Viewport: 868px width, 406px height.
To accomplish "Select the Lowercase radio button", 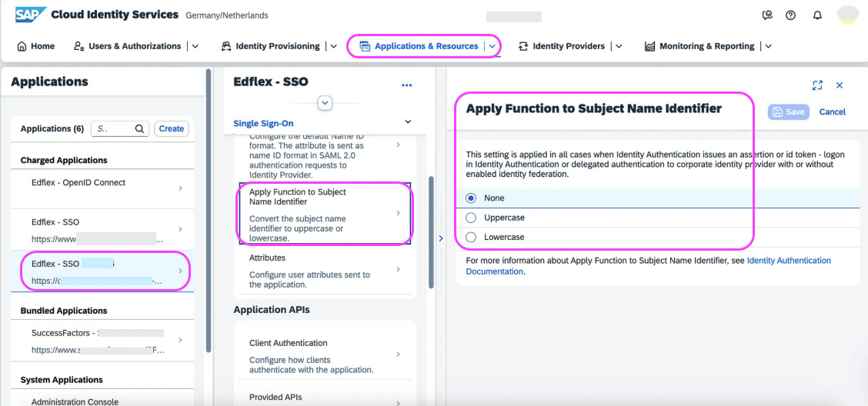I will 471,238.
